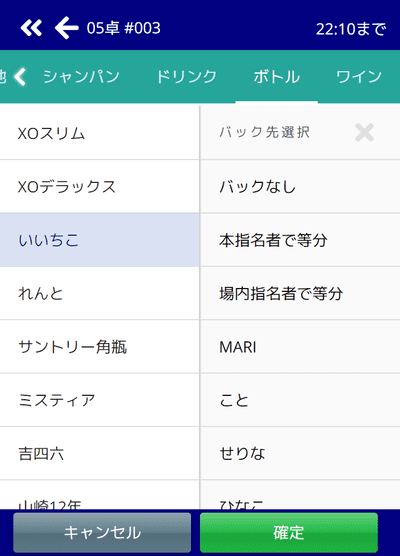Confirm with the green 確定 button
The height and width of the screenshot is (556, 400).
tap(289, 533)
